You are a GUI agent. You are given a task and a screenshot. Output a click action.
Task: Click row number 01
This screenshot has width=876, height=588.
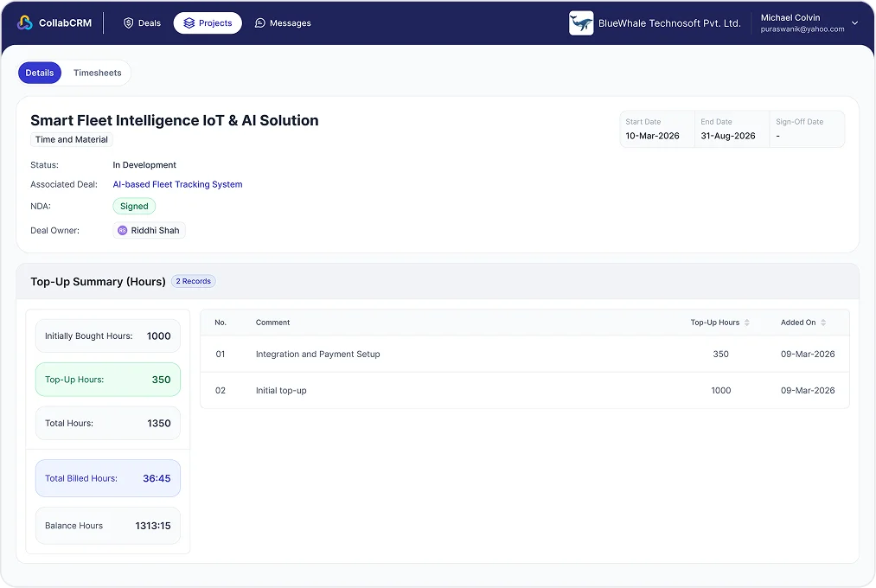tap(221, 354)
